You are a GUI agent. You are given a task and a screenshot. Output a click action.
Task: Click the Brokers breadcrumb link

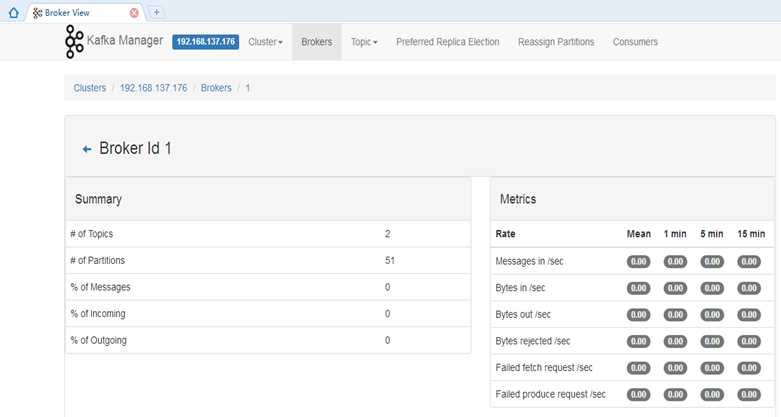tap(216, 88)
